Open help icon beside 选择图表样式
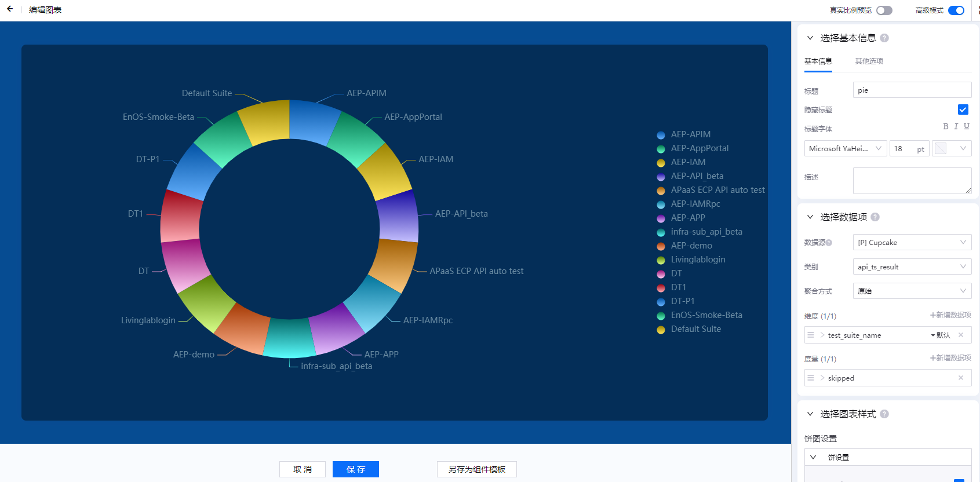980x482 pixels. [884, 414]
